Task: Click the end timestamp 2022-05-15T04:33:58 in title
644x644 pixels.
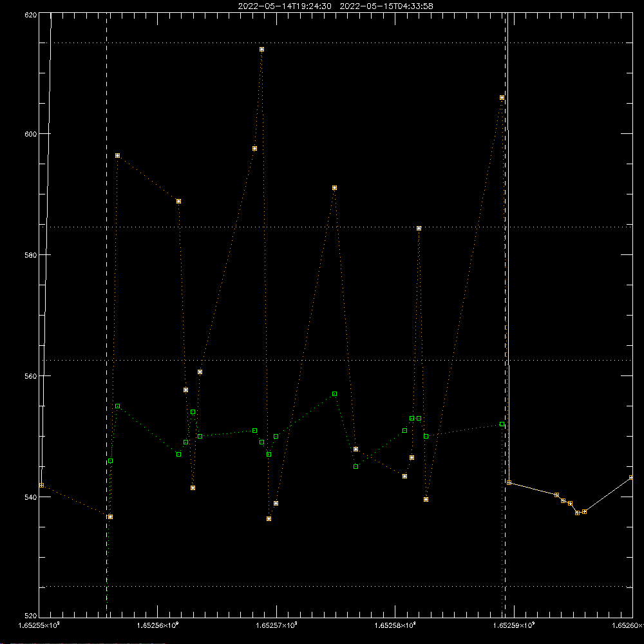Action: point(386,6)
